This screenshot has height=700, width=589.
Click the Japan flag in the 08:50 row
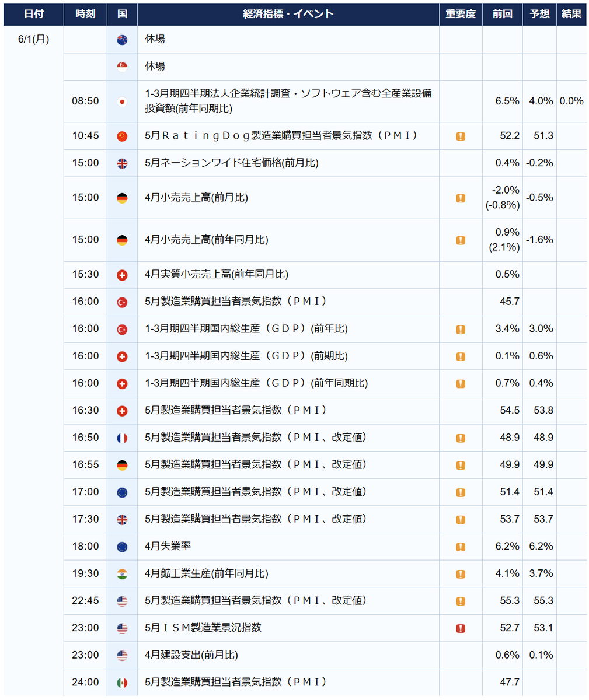122,101
